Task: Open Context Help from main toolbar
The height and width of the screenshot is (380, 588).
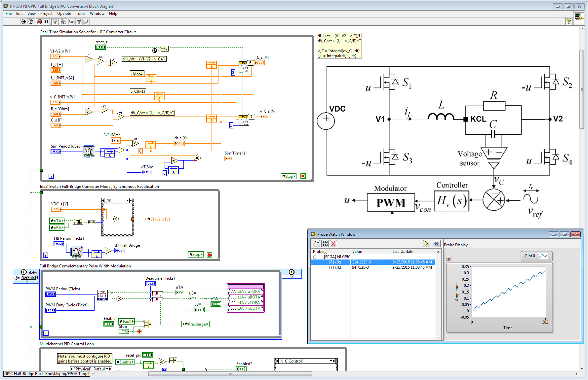Action: coord(568,21)
